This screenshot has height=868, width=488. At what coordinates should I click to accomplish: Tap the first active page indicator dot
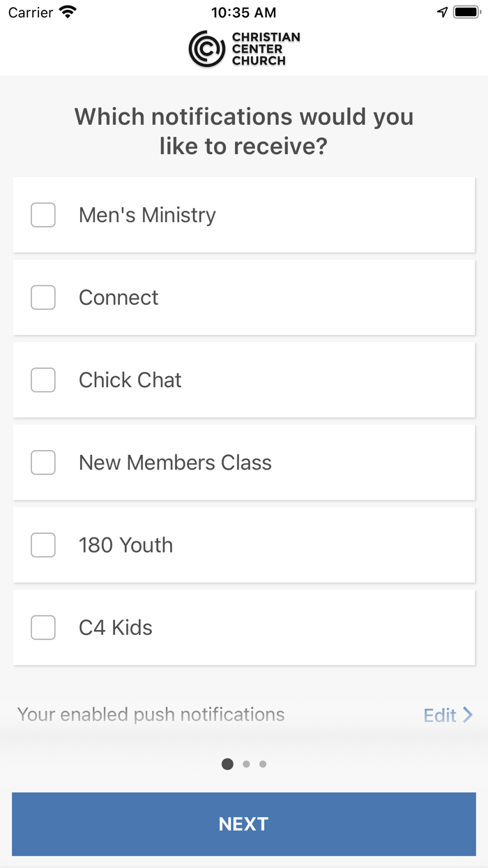(x=227, y=764)
